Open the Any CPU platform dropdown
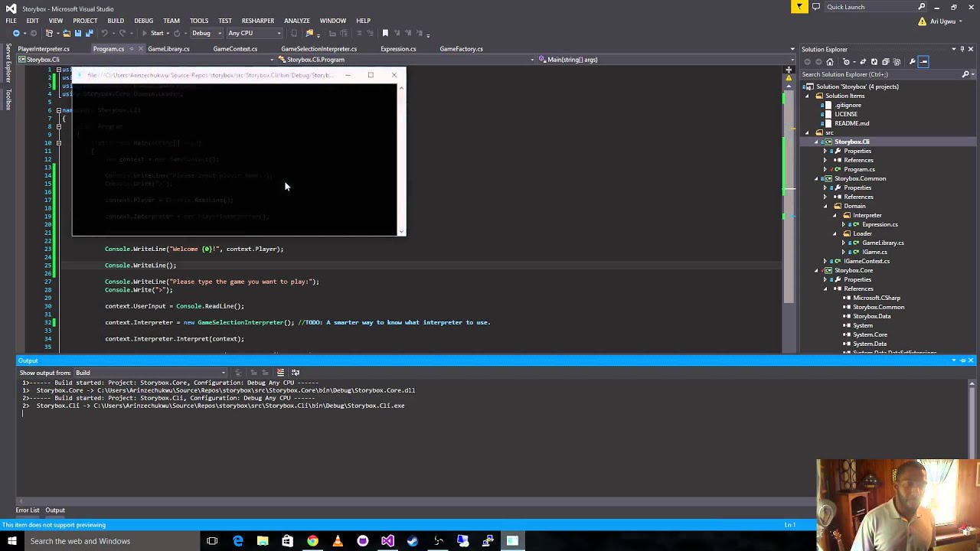The width and height of the screenshot is (980, 551). pyautogui.click(x=254, y=33)
